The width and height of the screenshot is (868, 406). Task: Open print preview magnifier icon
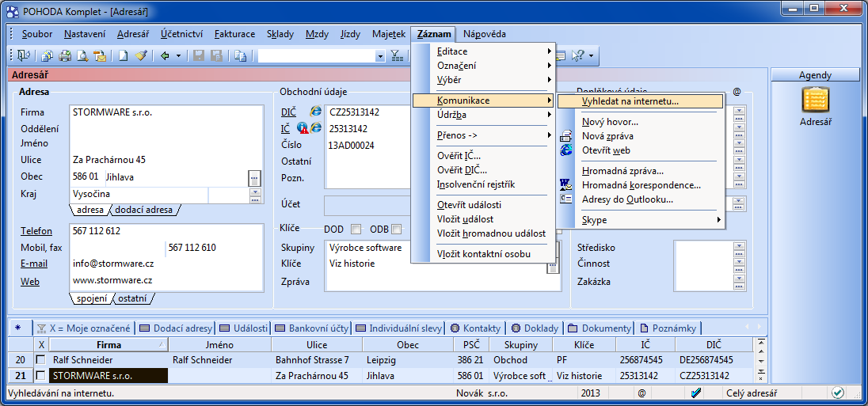(x=82, y=55)
